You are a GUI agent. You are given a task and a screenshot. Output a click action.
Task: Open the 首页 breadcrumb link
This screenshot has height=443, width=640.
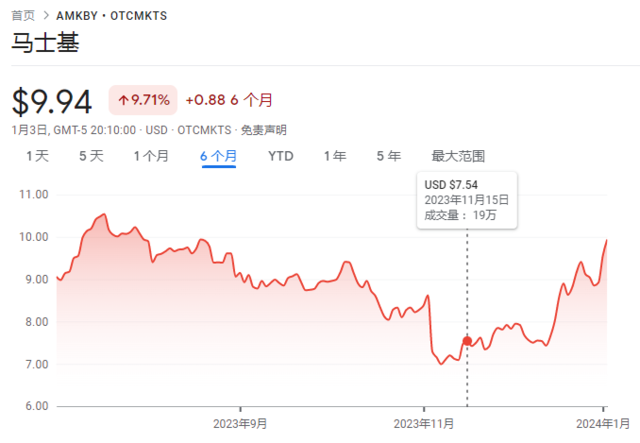pos(23,16)
